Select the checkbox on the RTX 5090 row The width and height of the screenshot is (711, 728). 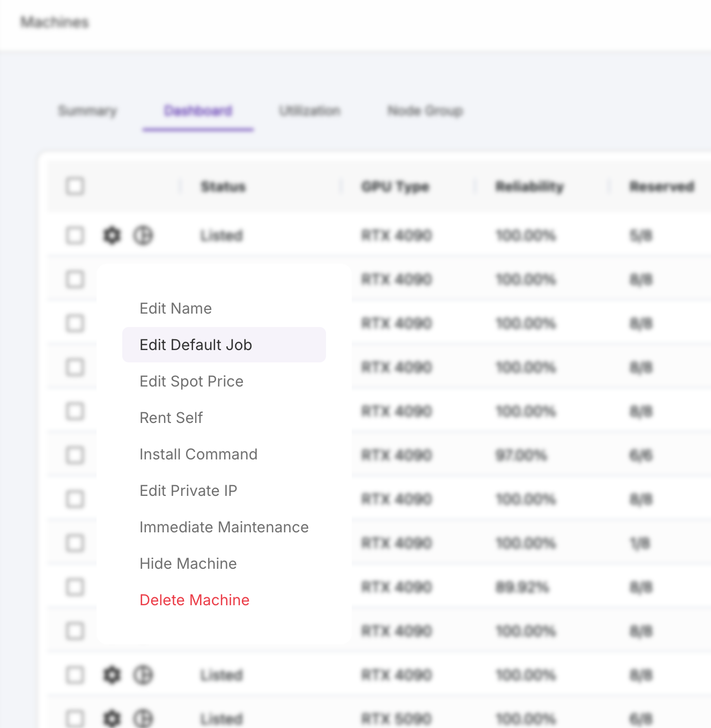point(75,718)
